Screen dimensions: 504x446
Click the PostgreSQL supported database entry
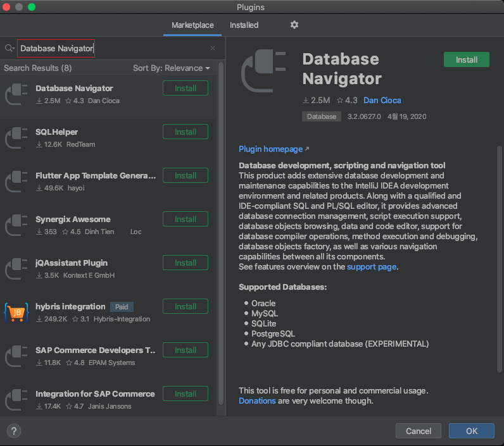[273, 334]
